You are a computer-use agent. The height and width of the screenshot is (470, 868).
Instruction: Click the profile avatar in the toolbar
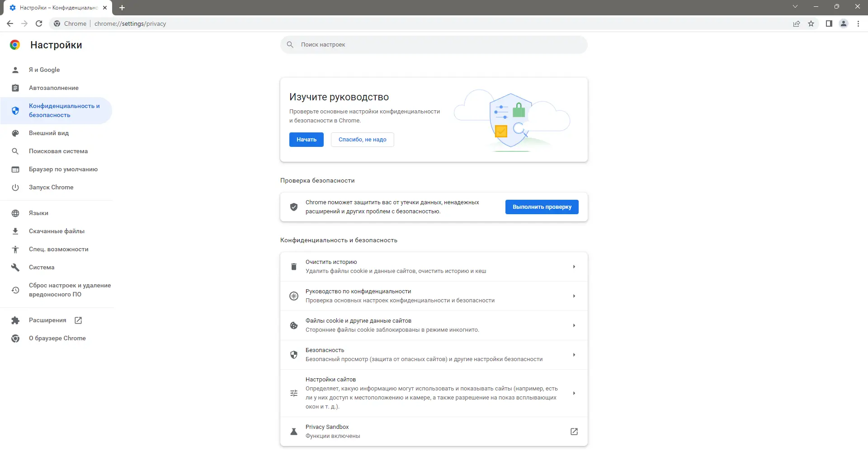pyautogui.click(x=844, y=23)
